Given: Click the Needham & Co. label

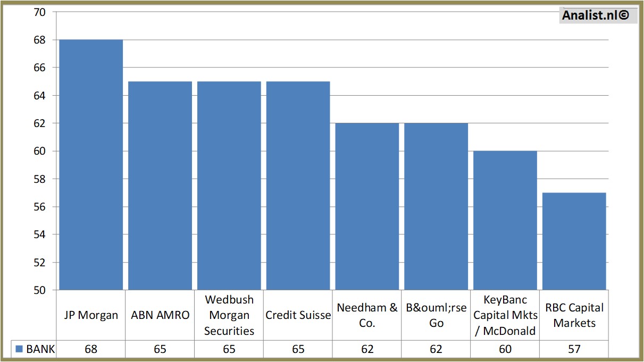Looking at the screenshot, I should [367, 315].
